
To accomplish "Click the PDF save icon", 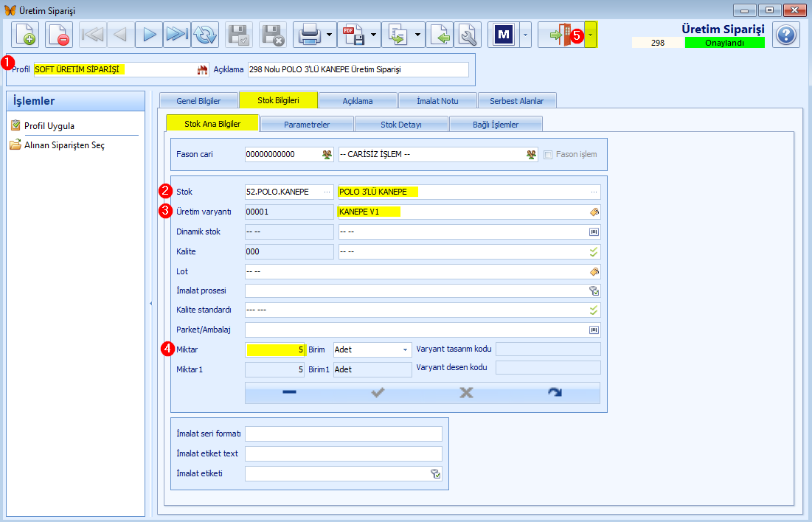I will tap(354, 35).
